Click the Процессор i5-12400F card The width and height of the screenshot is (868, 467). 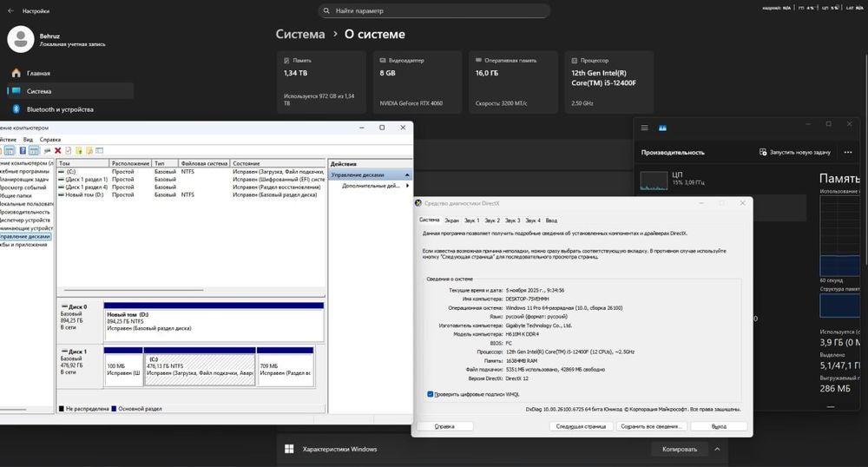point(609,82)
